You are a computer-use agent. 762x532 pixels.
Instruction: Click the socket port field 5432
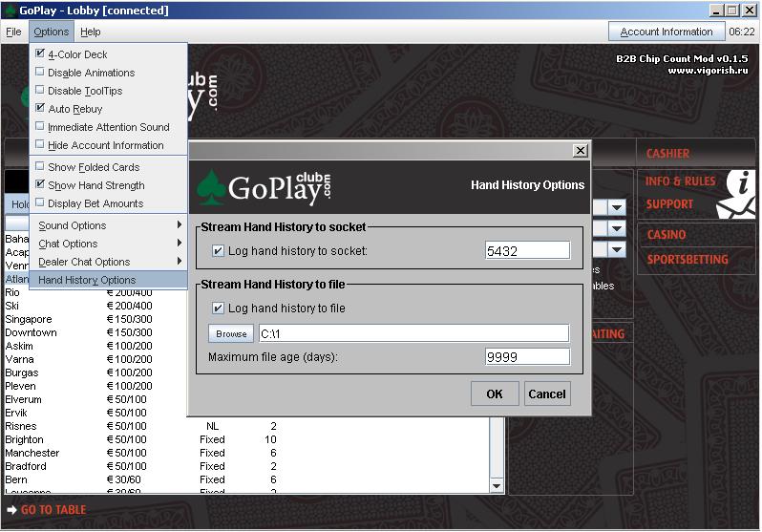click(x=527, y=251)
